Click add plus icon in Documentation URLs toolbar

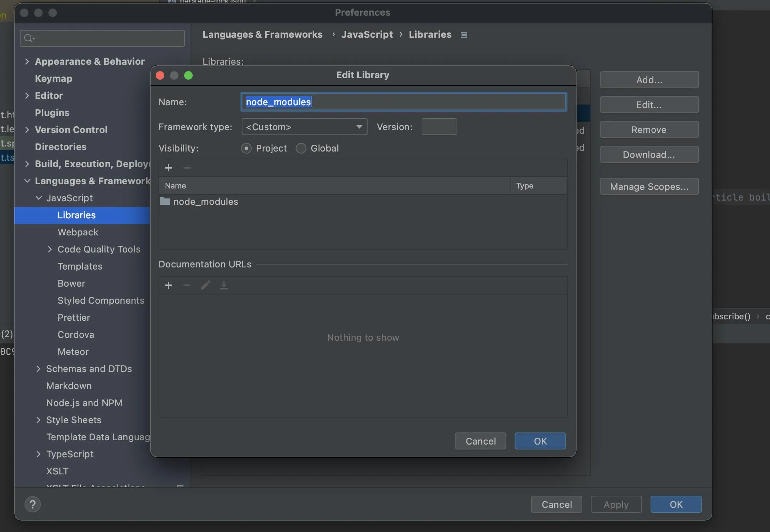click(169, 285)
